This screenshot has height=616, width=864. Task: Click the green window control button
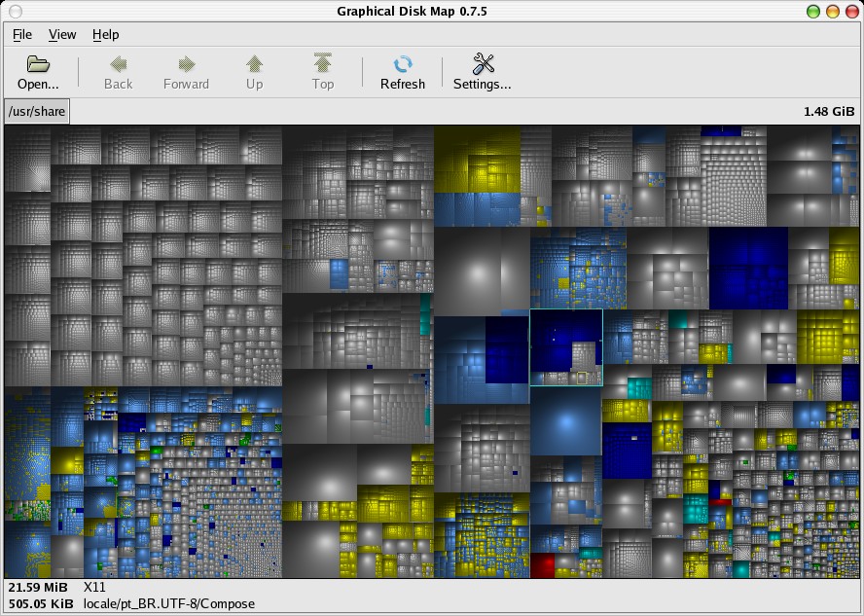pos(813,11)
